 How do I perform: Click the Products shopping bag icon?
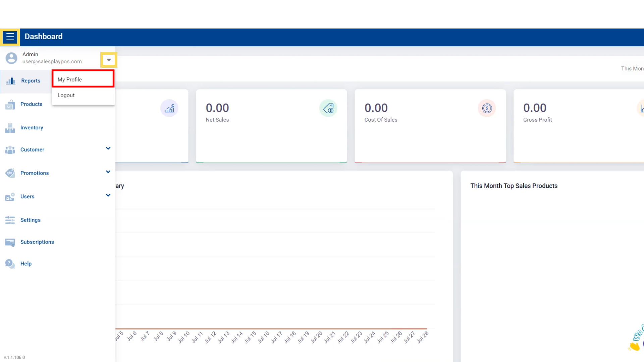(x=10, y=105)
